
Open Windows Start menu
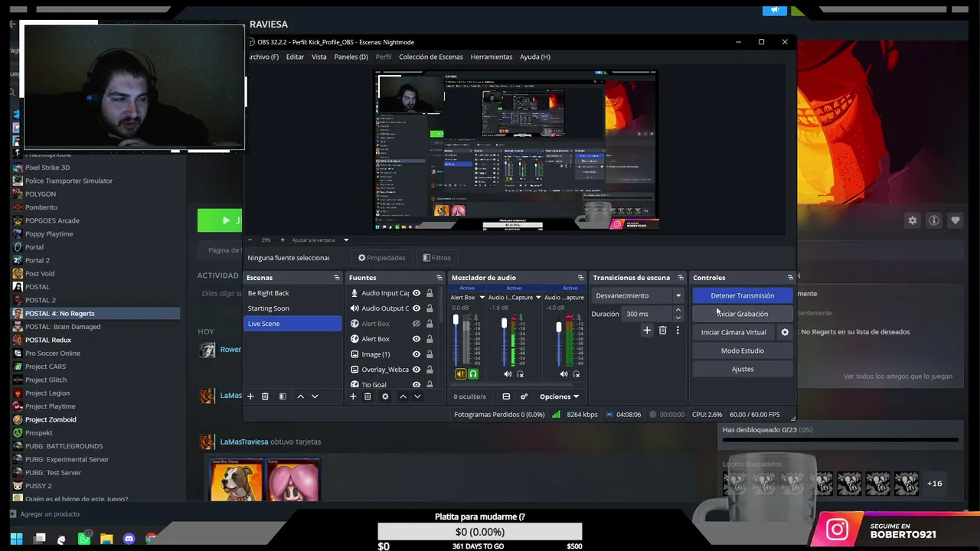tap(16, 539)
